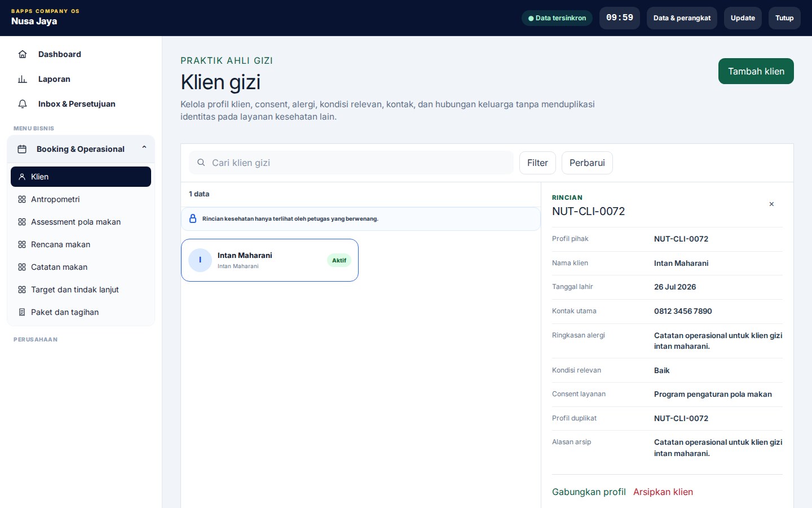Image resolution: width=812 pixels, height=508 pixels.
Task: Close the NUT-CLI-0072 detail panel
Action: 771,204
